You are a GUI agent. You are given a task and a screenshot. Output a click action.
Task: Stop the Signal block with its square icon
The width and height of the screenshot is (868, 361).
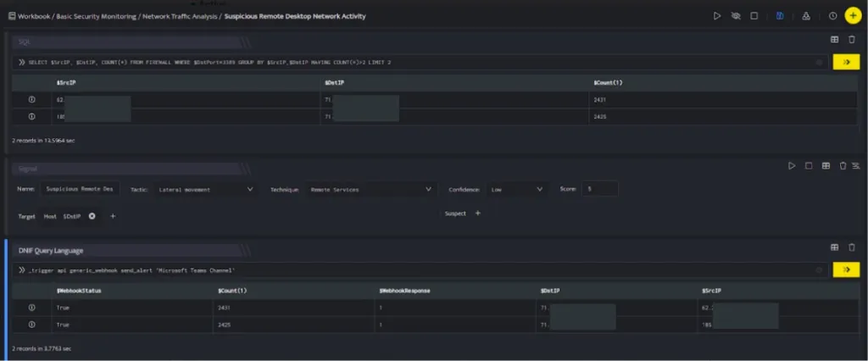[808, 165]
